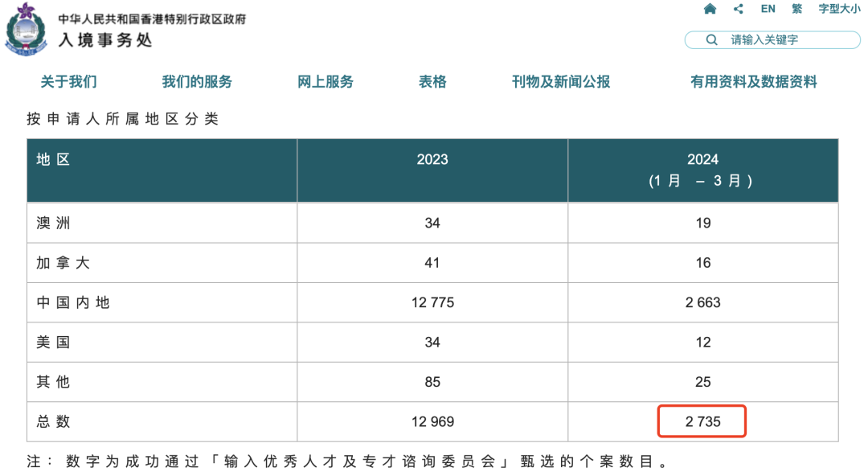868x476 pixels.
Task: Select the 总数 row label
Action: 53,421
